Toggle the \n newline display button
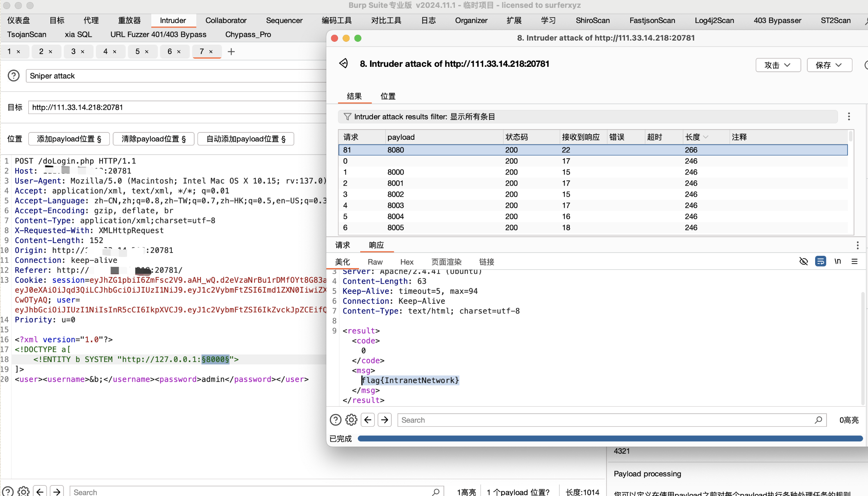 [x=838, y=262]
